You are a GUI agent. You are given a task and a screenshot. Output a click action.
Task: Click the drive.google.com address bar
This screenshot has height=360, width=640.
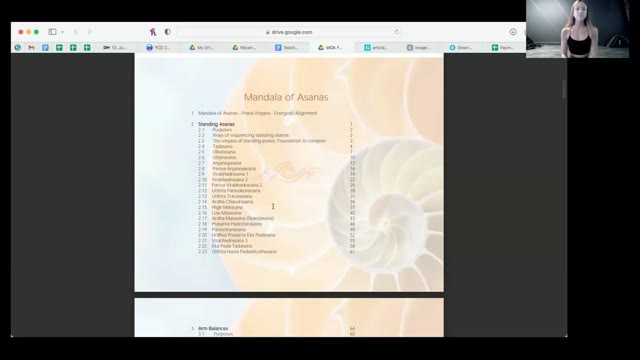pyautogui.click(x=289, y=32)
